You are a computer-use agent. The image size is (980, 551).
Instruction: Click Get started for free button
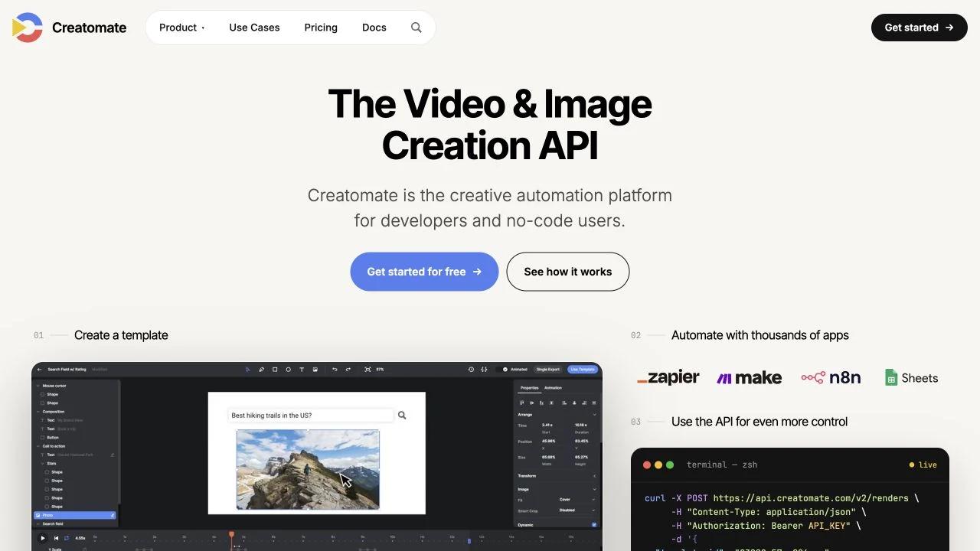coord(424,272)
